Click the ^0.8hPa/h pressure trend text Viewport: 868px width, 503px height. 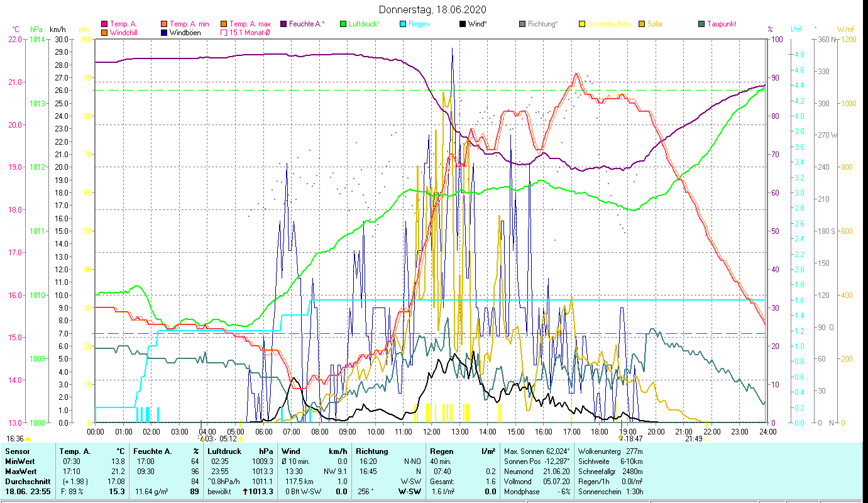[x=224, y=482]
